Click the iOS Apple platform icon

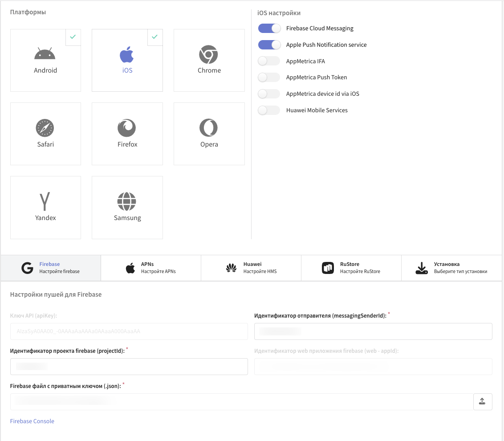coord(127,55)
